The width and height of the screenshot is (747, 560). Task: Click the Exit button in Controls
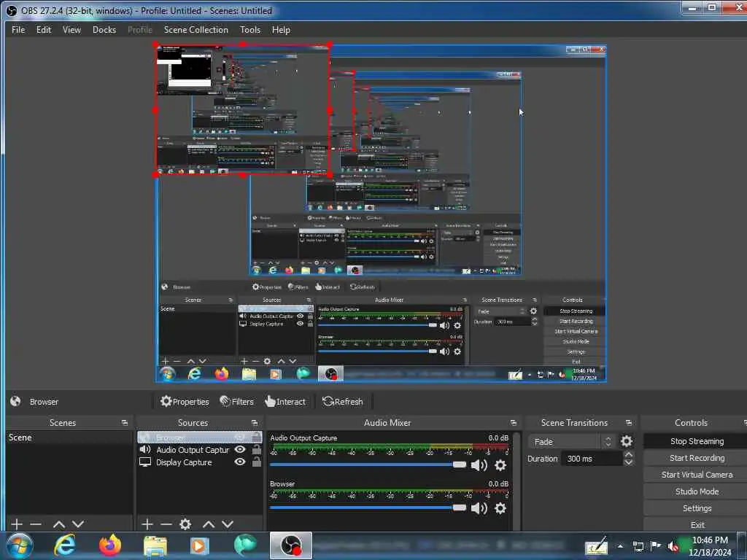[x=697, y=524]
